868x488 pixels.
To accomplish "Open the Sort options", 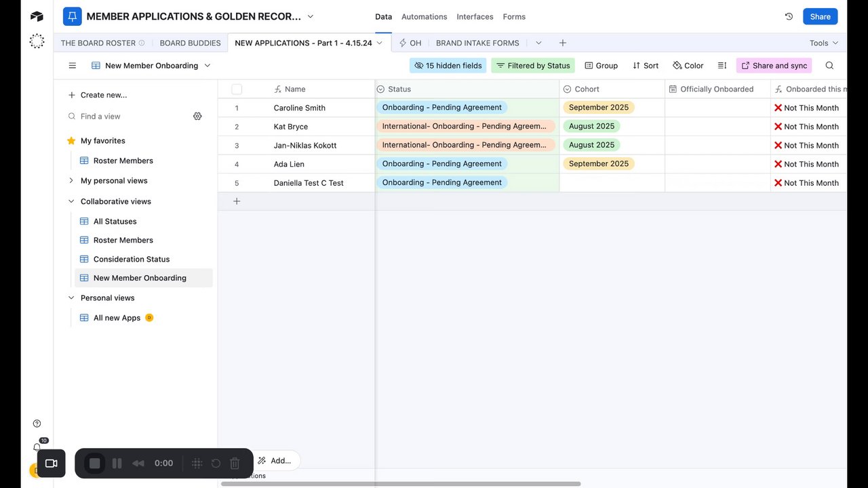I will 646,66.
